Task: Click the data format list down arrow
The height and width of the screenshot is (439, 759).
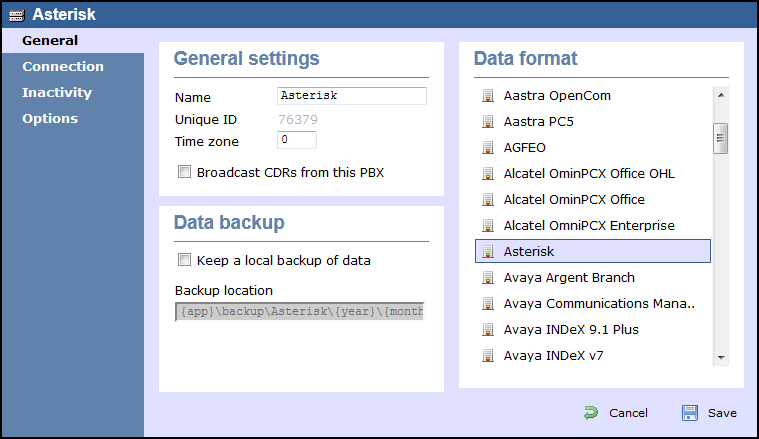Action: 721,358
